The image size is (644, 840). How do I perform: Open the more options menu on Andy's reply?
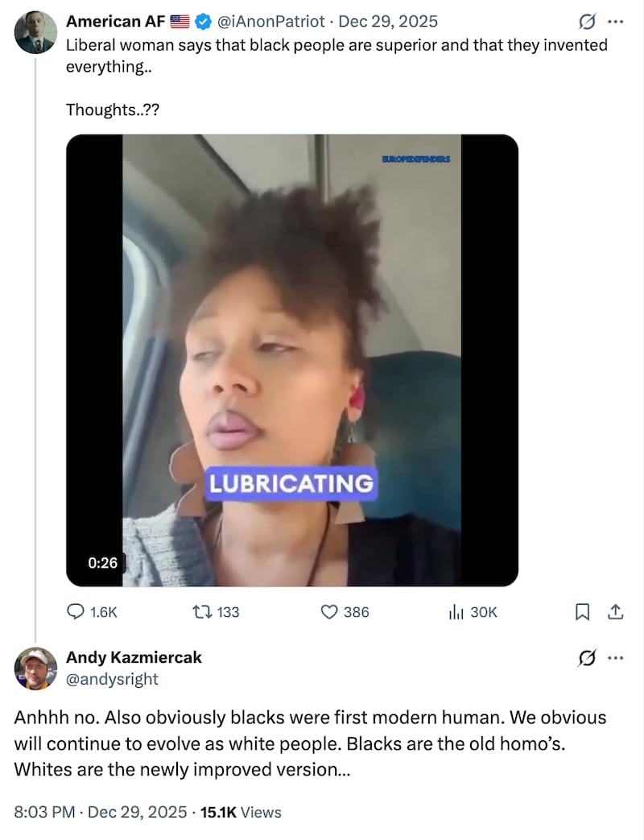tap(615, 657)
